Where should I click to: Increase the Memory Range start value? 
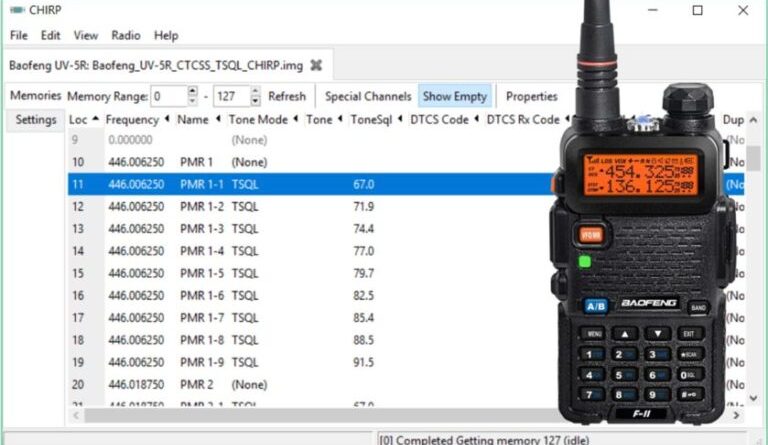192,91
